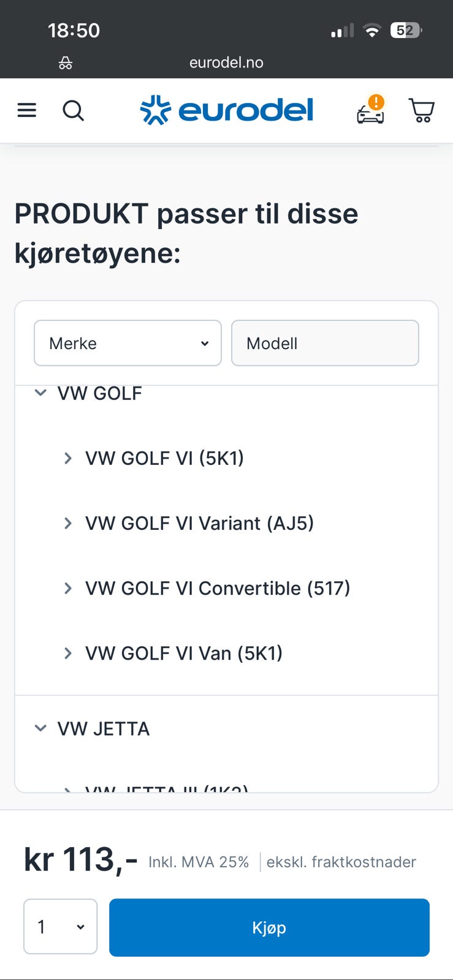Collapse the VW JETTA group
The width and height of the screenshot is (453, 980).
click(40, 728)
